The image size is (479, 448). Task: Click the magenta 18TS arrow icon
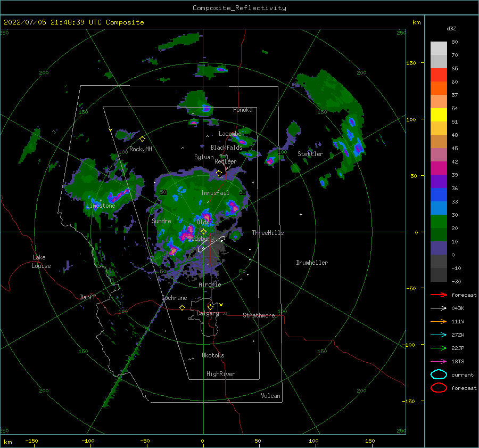tap(439, 362)
